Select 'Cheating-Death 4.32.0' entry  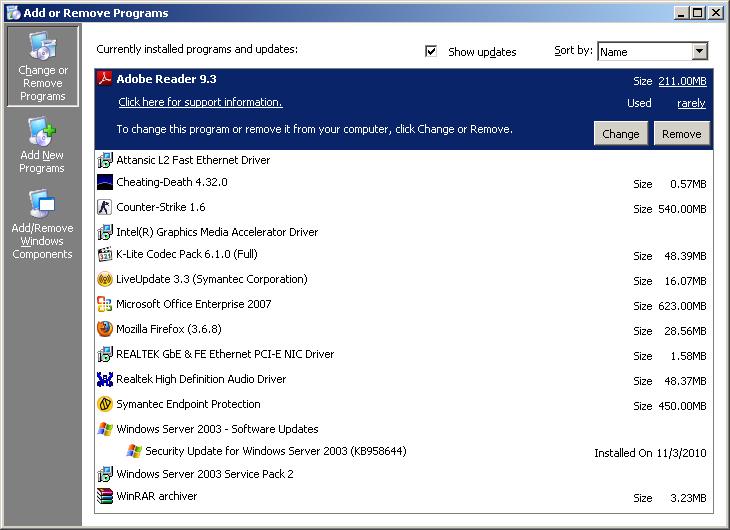click(404, 183)
